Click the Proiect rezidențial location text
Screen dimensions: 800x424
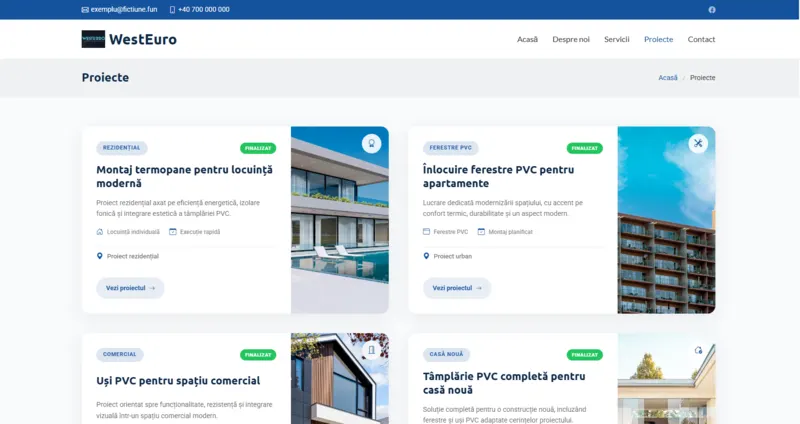click(x=133, y=257)
